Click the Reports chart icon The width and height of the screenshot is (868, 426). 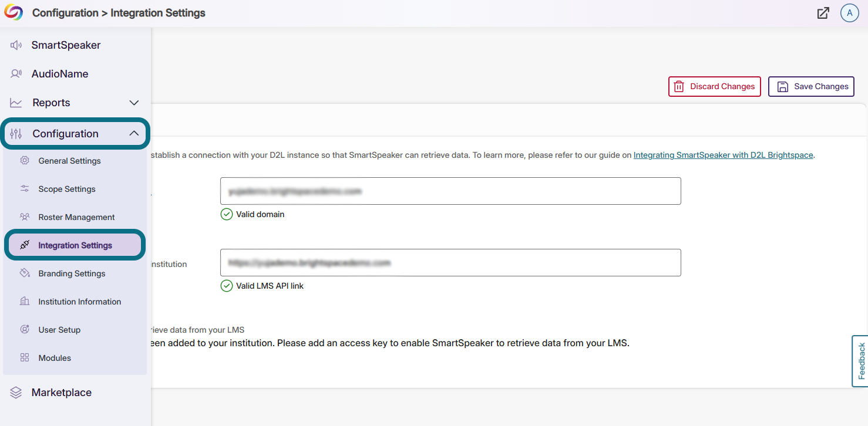[16, 102]
